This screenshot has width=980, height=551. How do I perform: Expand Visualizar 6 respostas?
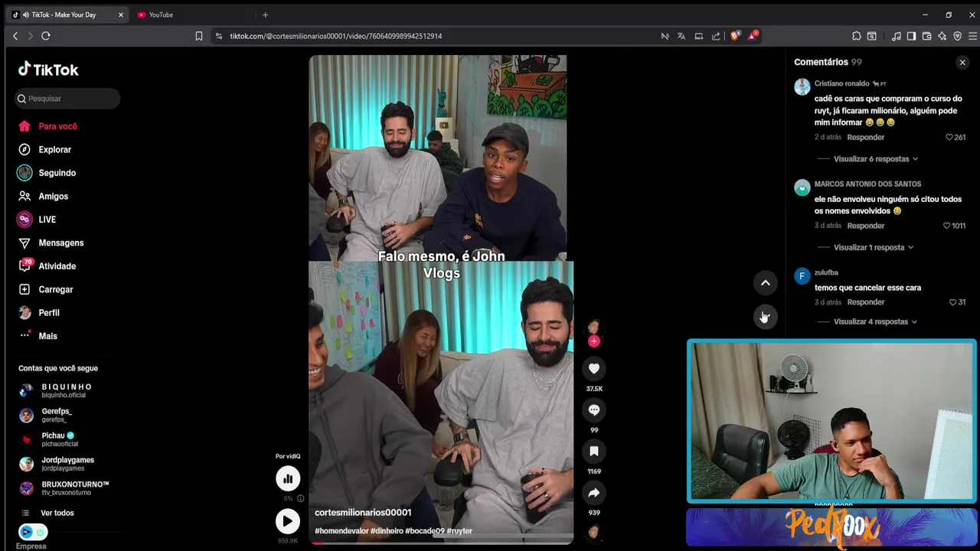(x=876, y=159)
